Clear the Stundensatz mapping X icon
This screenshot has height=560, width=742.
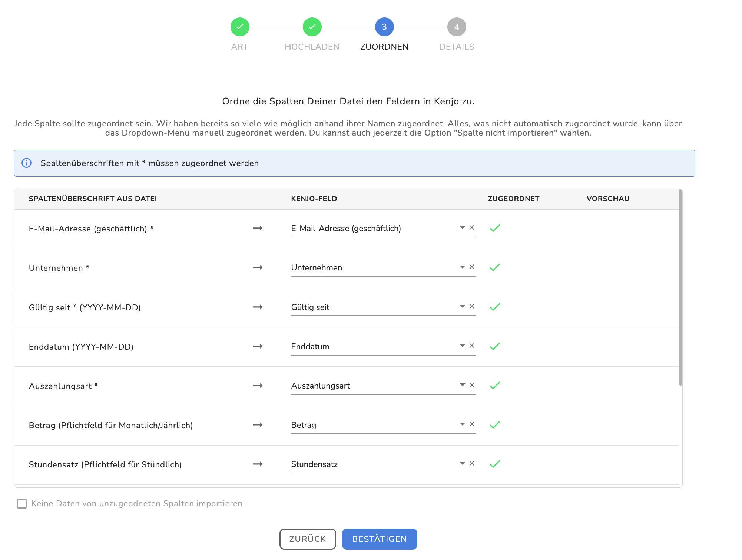tap(472, 463)
